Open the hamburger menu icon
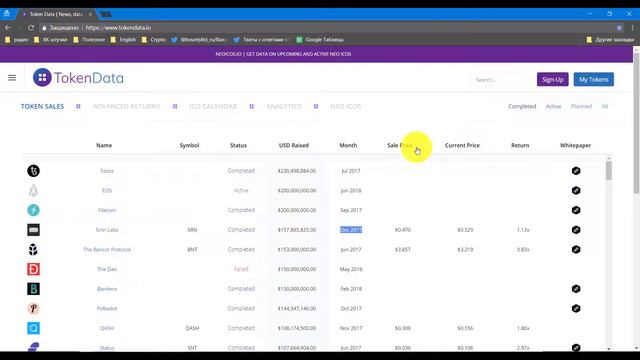Viewport: 640px width, 360px height. coord(12,78)
